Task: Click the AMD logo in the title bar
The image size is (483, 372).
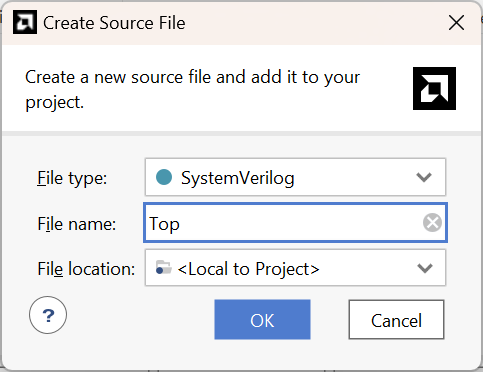Action: 25,22
